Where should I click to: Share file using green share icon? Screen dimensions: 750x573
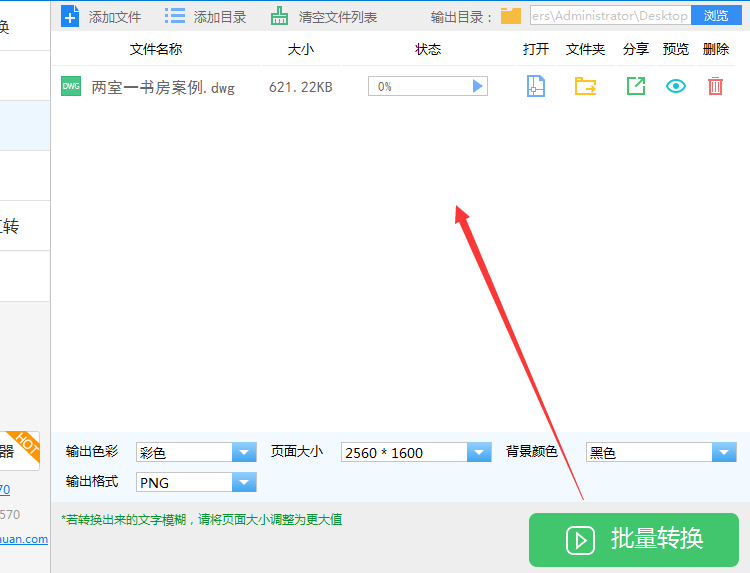[x=636, y=86]
